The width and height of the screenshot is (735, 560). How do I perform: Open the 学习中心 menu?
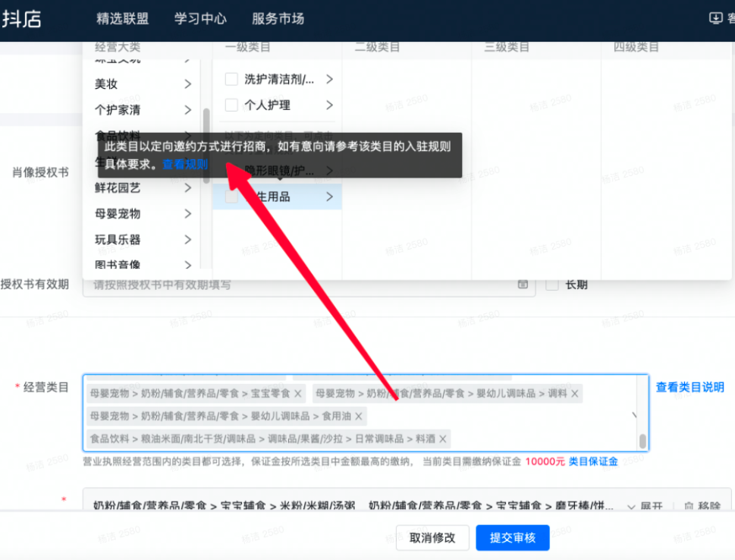tap(200, 19)
